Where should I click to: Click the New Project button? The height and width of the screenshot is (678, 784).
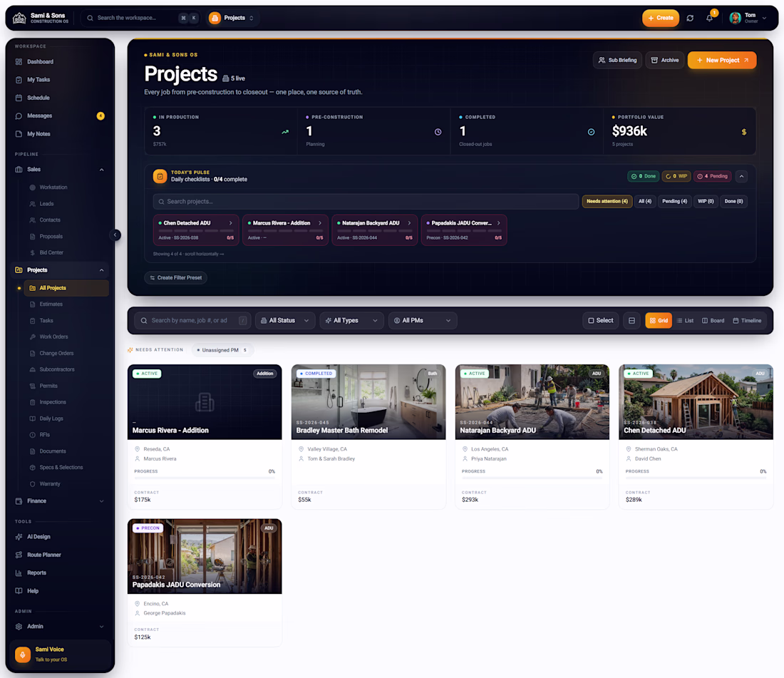pyautogui.click(x=722, y=60)
